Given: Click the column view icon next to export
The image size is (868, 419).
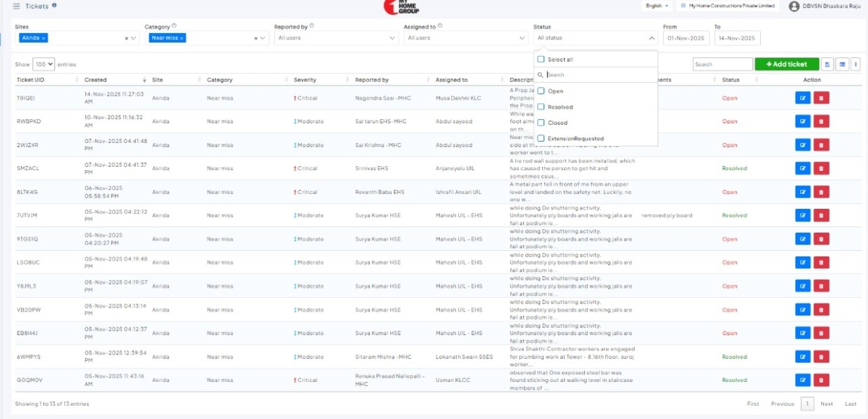Looking at the screenshot, I should pos(842,64).
